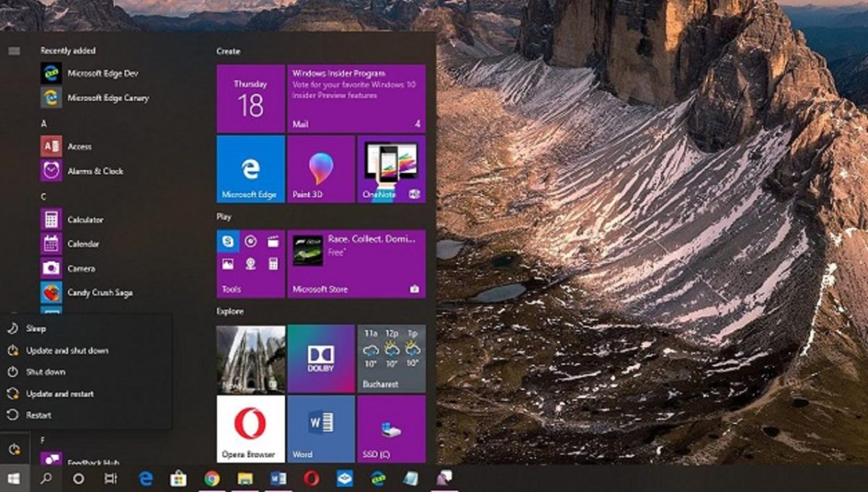Open the Microsoft Store tile
Viewport: 868px width, 492px height.
pyautogui.click(x=357, y=263)
